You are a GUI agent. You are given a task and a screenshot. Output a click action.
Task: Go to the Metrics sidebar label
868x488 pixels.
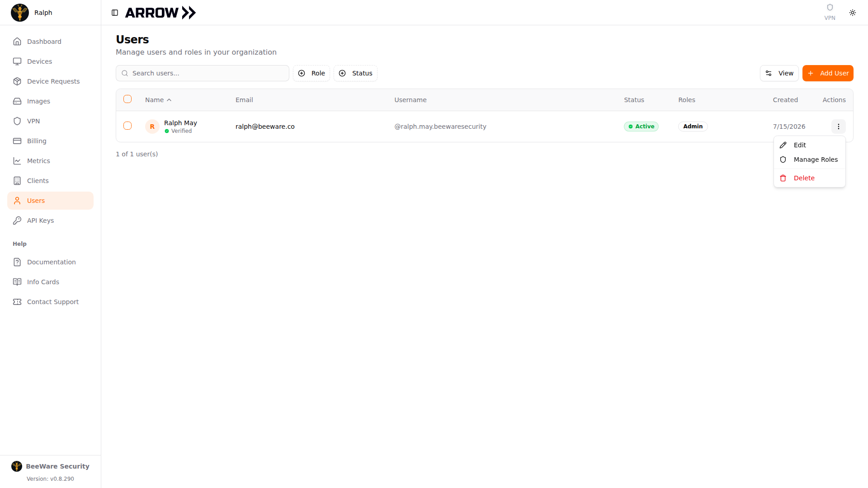coord(38,161)
